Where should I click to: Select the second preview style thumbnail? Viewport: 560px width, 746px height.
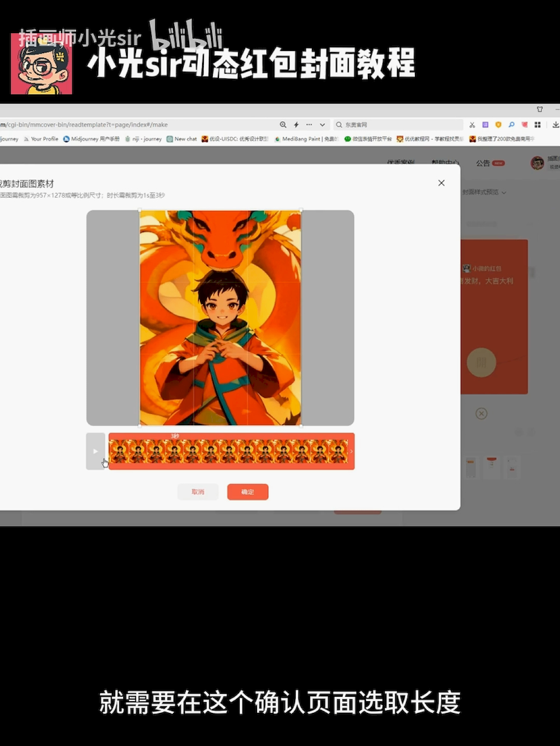coord(491,467)
